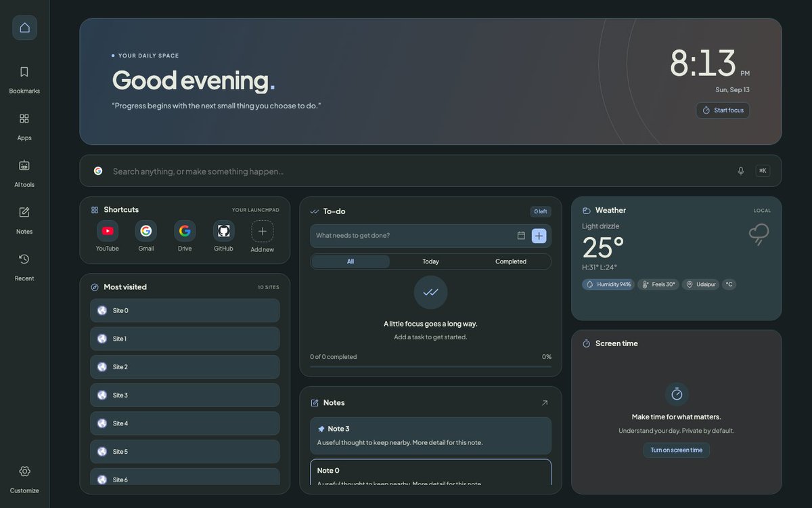Click the 'Good evening.' greeting

(194, 80)
